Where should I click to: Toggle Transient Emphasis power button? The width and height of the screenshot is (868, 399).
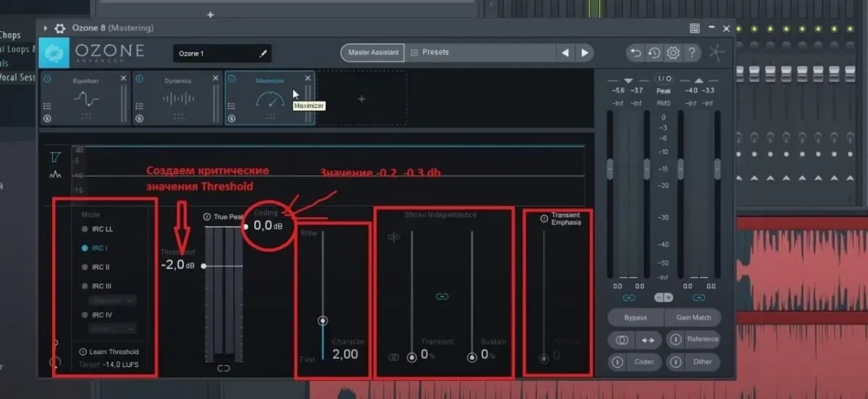(544, 219)
